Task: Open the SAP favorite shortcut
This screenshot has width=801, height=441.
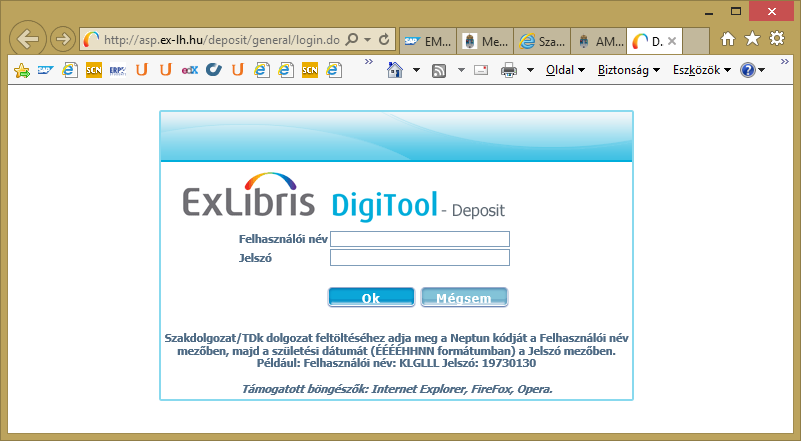Action: (x=45, y=70)
